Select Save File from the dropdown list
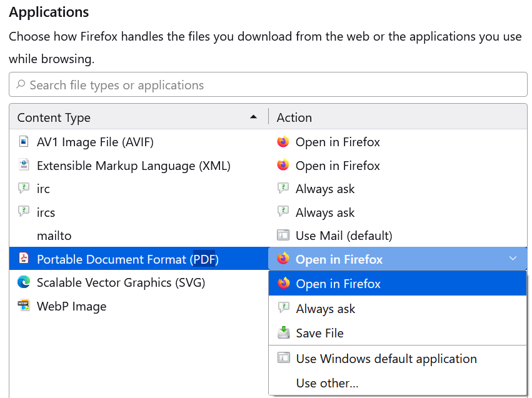The height and width of the screenshot is (398, 532). [x=319, y=333]
